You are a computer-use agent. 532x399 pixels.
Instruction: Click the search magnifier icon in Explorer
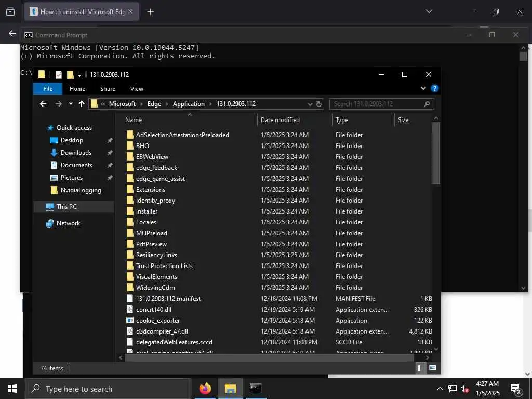427,104
